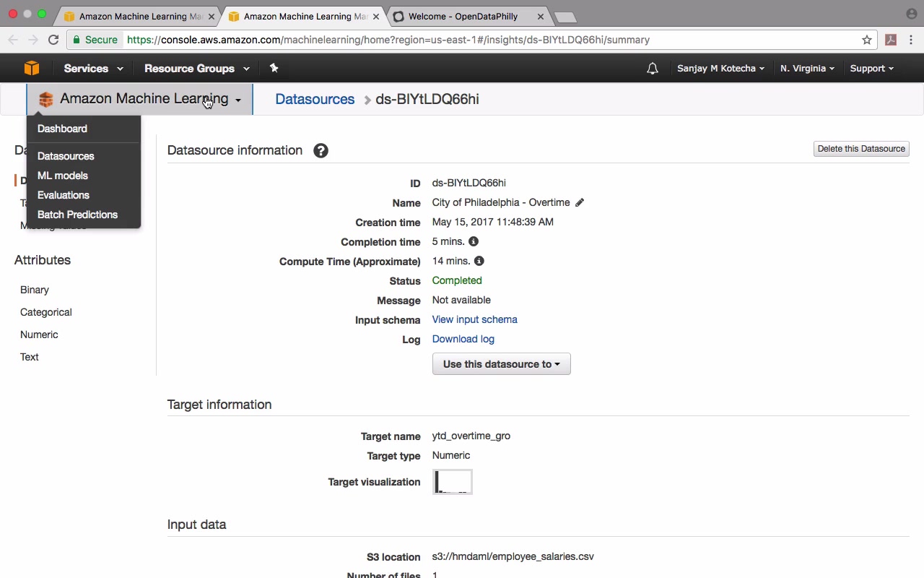This screenshot has width=924, height=578.
Task: Click the name City of Philadelphia - Overtime
Action: 501,202
